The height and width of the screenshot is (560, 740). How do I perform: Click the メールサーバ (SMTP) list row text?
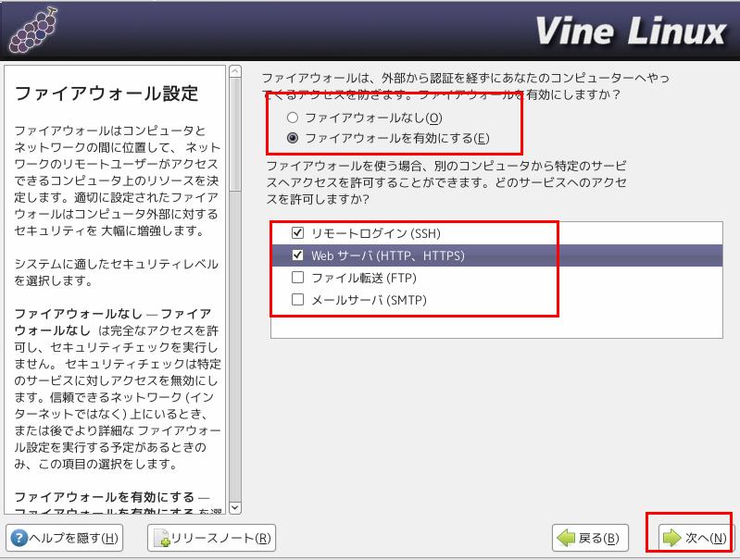point(369,300)
